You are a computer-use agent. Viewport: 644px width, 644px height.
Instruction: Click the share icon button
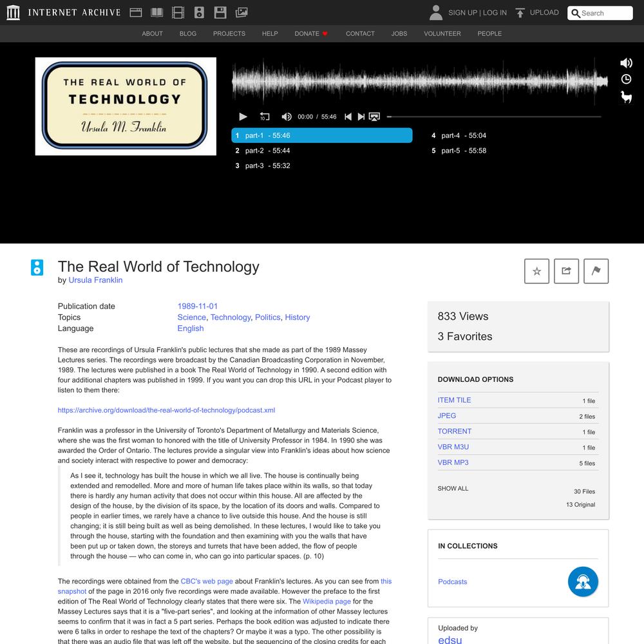click(566, 271)
